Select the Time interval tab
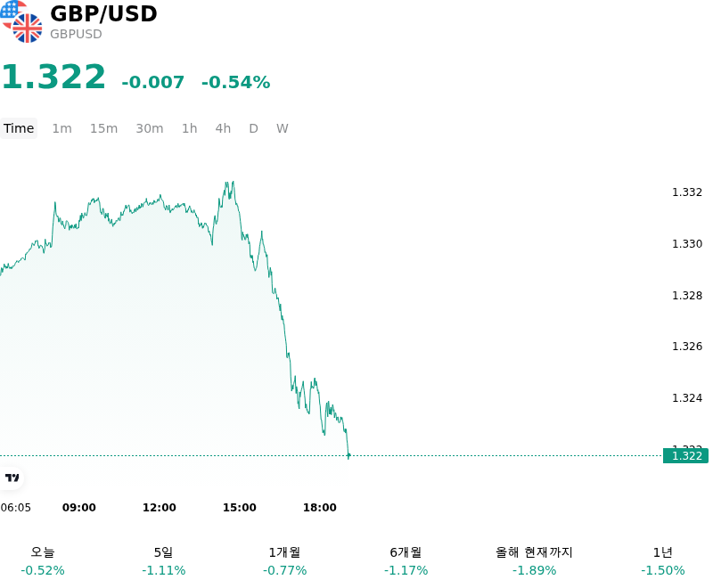Screen dimensions: 713x588 (x=19, y=128)
